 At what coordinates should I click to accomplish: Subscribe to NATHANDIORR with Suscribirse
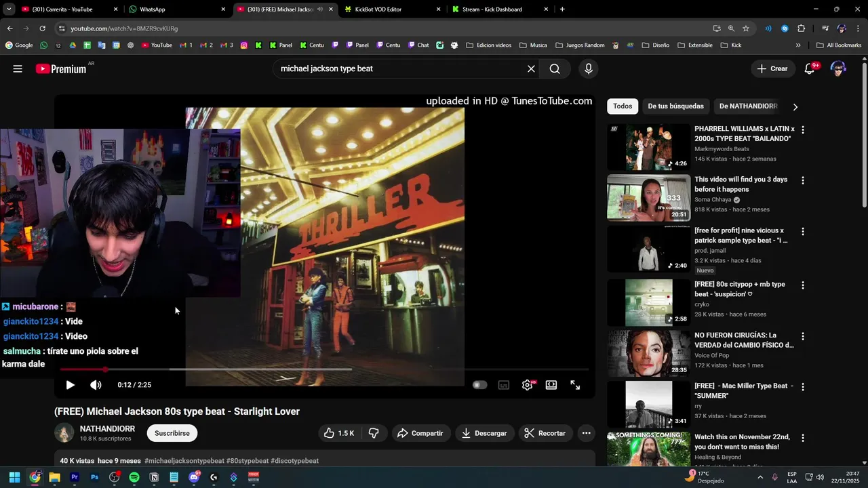(172, 433)
